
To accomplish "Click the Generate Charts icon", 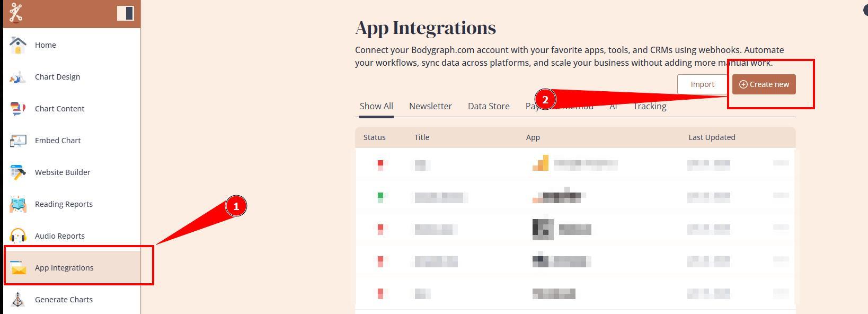I will 18,300.
